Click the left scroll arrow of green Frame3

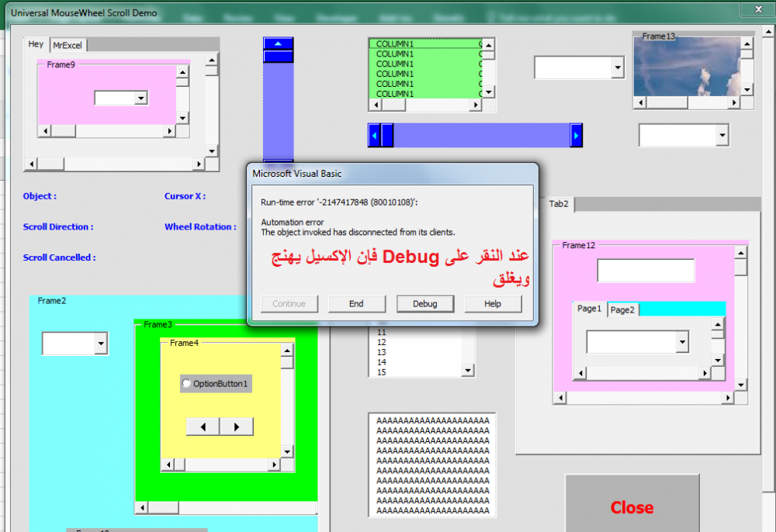142,507
